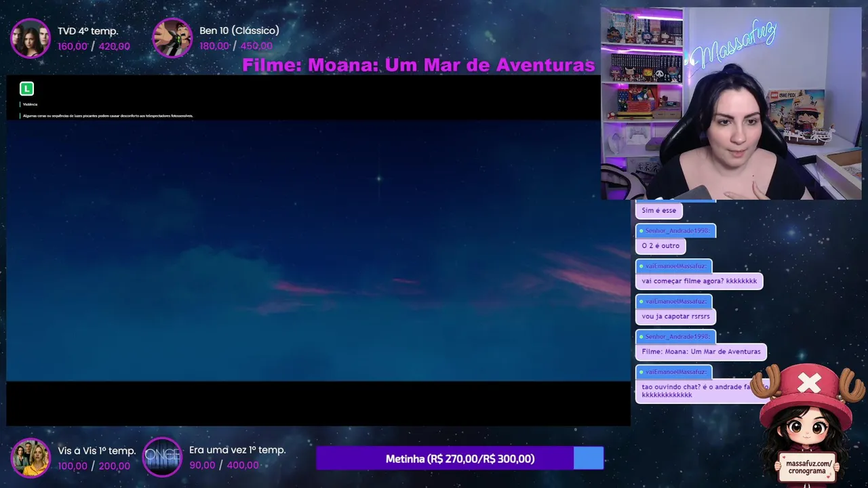Image resolution: width=868 pixels, height=488 pixels.
Task: Click the '160,00 / 420,00' goal amount
Action: coord(94,46)
